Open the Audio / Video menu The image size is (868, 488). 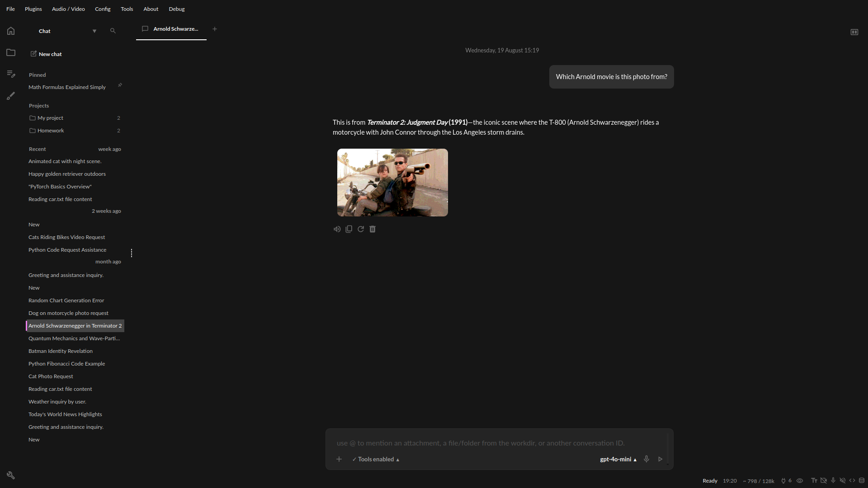click(x=68, y=9)
